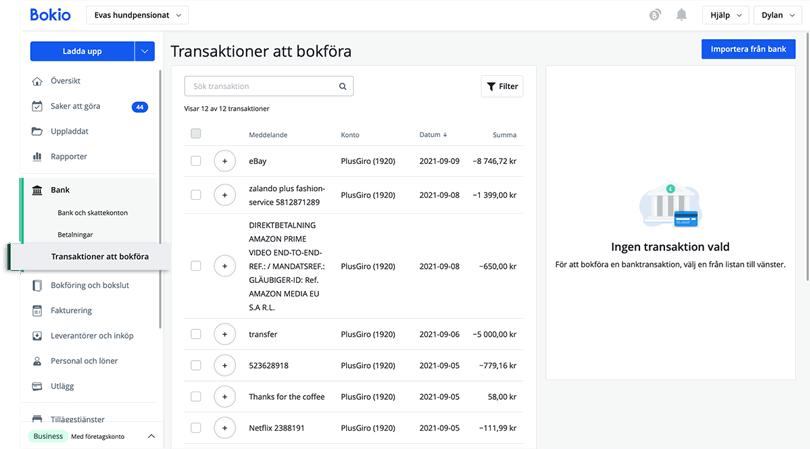
Task: Click the Ladda upp button
Action: coord(81,51)
